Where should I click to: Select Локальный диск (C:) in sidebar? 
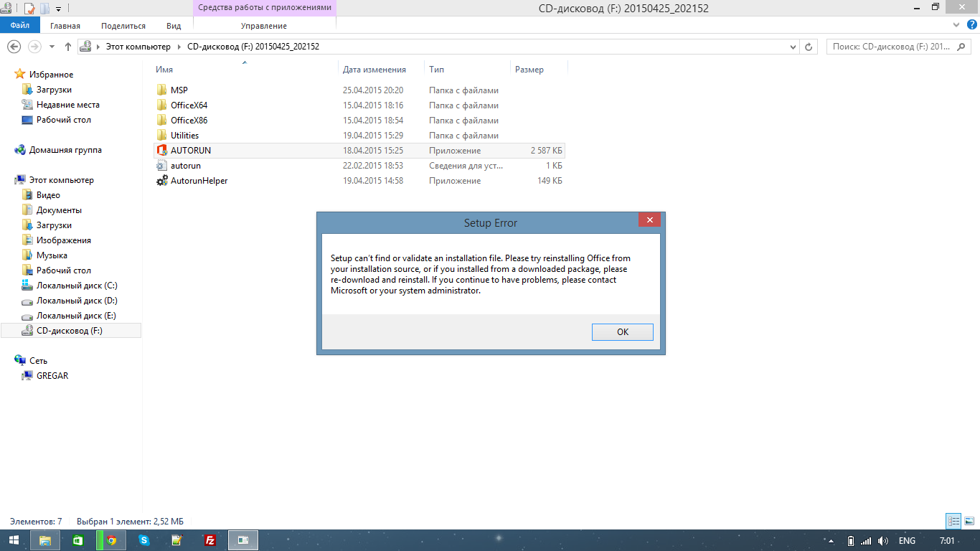[76, 286]
